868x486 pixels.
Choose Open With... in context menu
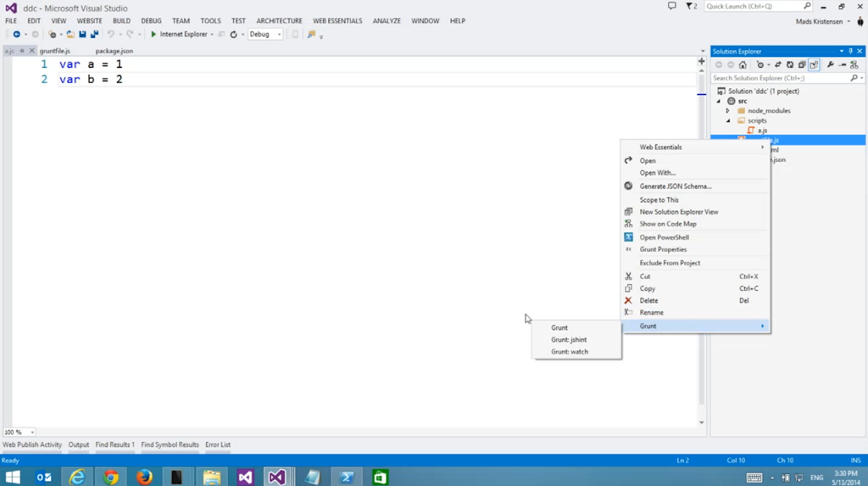tap(697, 173)
